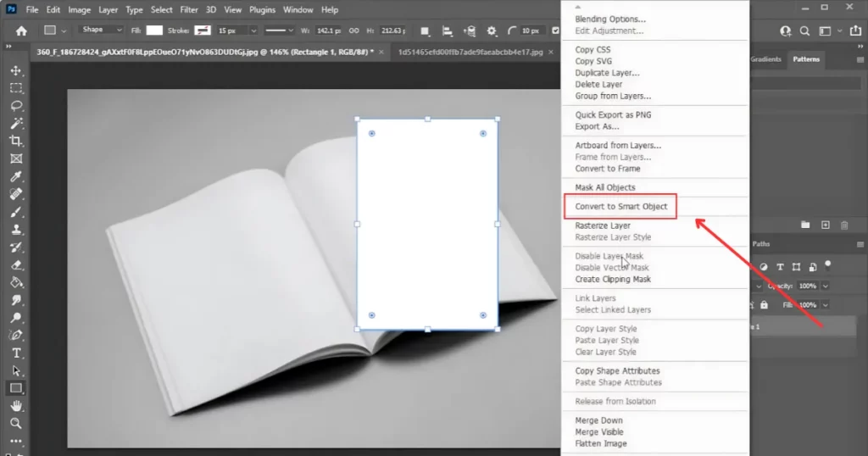Open the Filter menu
This screenshot has width=868, height=456.
tap(189, 9)
